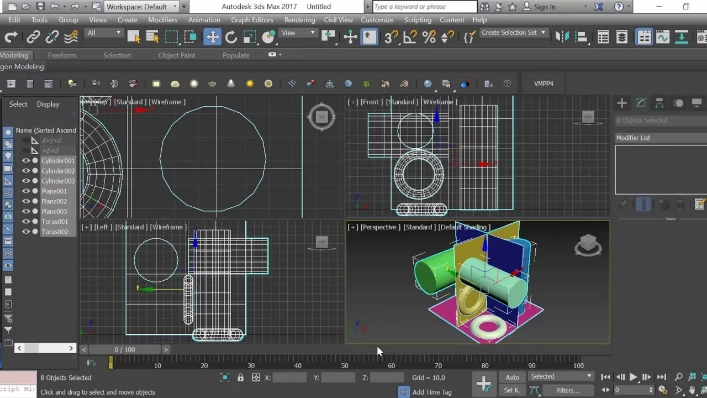Image resolution: width=707 pixels, height=398 pixels.
Task: Open Key Filters... button
Action: [568, 390]
